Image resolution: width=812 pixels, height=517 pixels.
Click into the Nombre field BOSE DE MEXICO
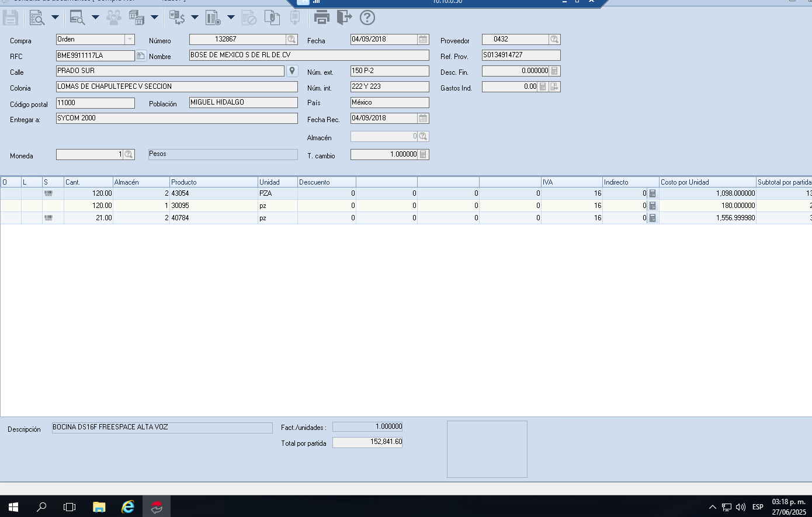(x=309, y=55)
